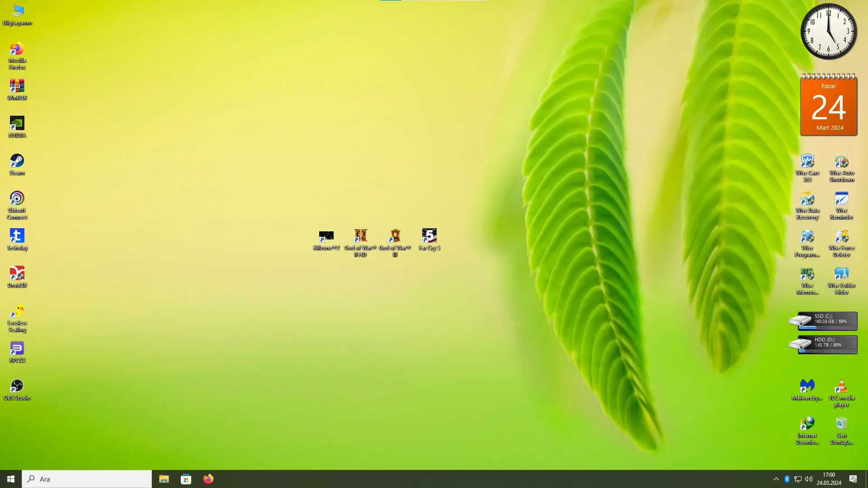Screen dimensions: 868x488
Task: Select Droid4X desktop shortcut
Action: coord(17,277)
